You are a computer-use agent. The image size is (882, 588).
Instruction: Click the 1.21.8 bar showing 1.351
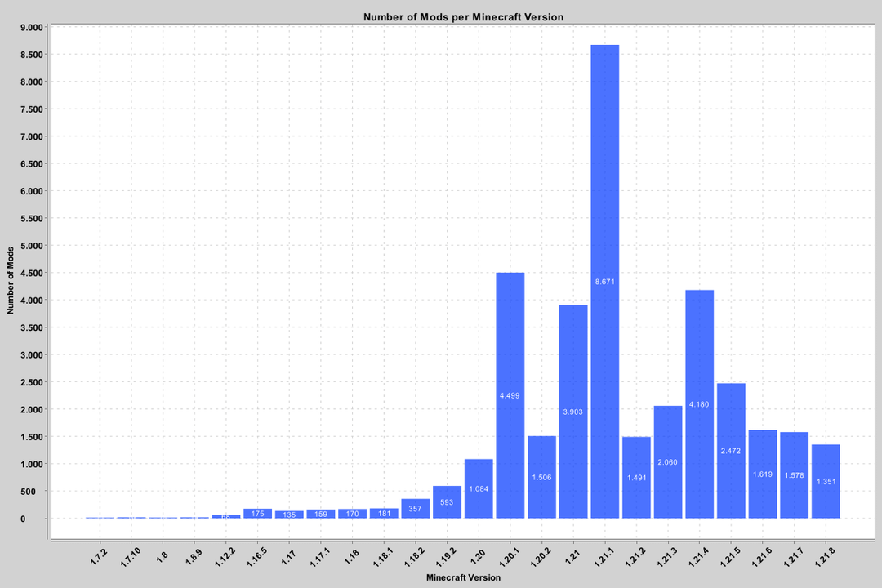[x=826, y=481]
